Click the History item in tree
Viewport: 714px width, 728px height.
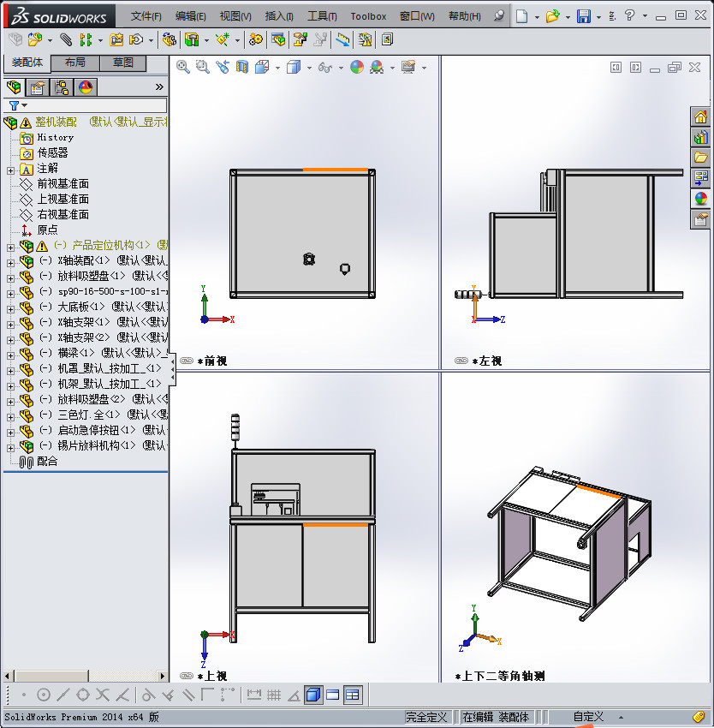pyautogui.click(x=56, y=137)
